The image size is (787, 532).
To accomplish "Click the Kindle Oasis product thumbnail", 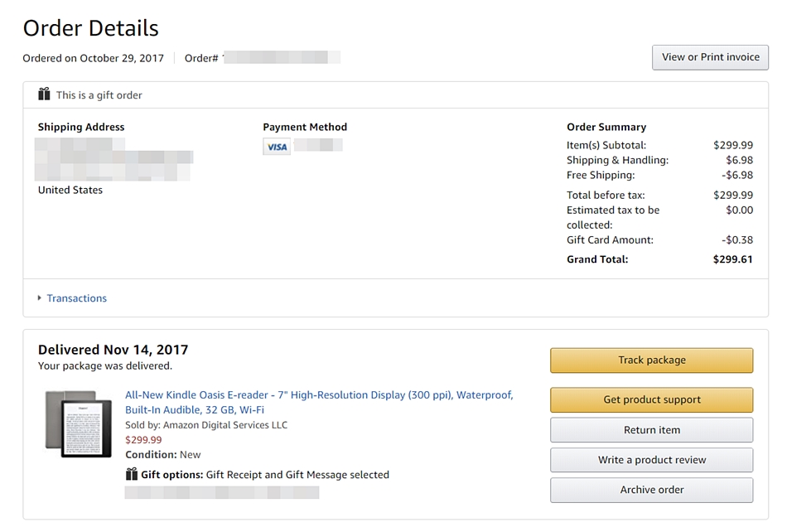I will (79, 423).
